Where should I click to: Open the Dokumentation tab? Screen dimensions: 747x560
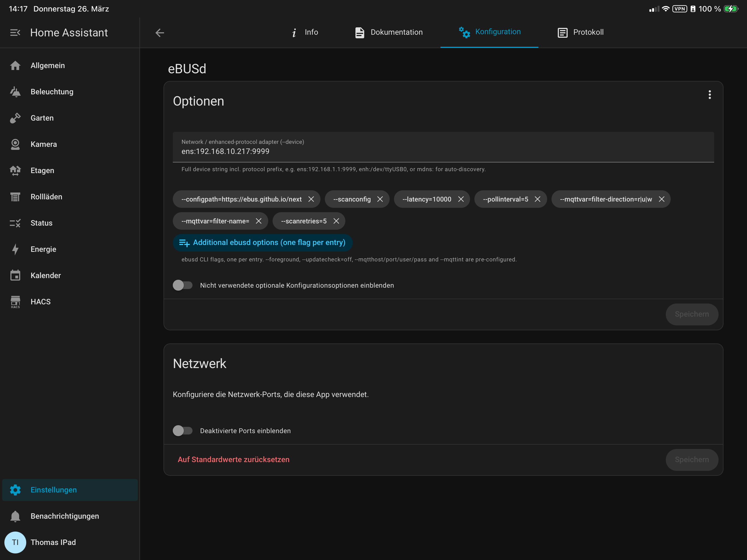click(x=389, y=33)
